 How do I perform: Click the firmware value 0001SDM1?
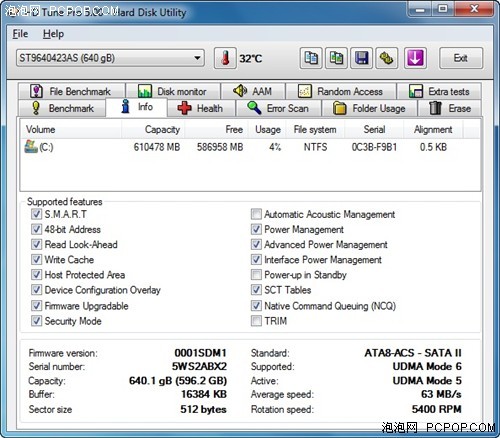point(200,353)
